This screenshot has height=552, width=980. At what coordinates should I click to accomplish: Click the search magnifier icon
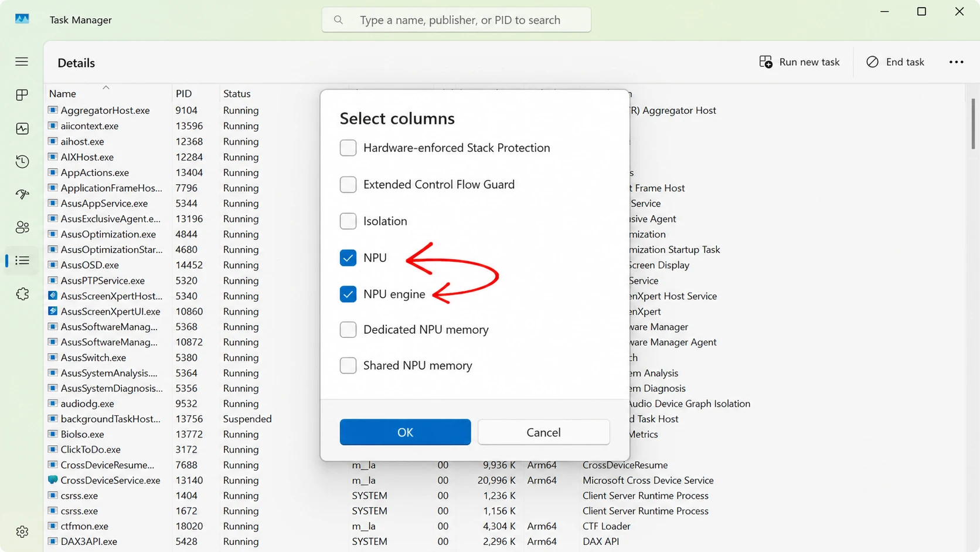tap(338, 20)
